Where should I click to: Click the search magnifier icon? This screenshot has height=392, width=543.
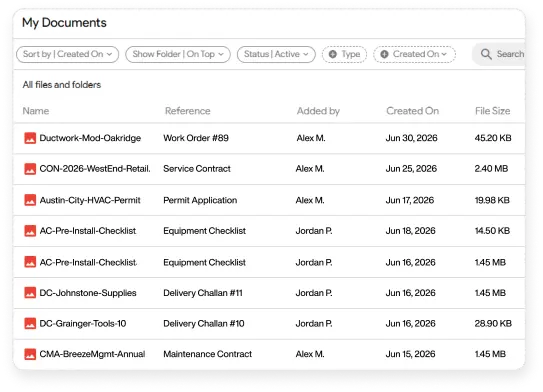pos(486,54)
